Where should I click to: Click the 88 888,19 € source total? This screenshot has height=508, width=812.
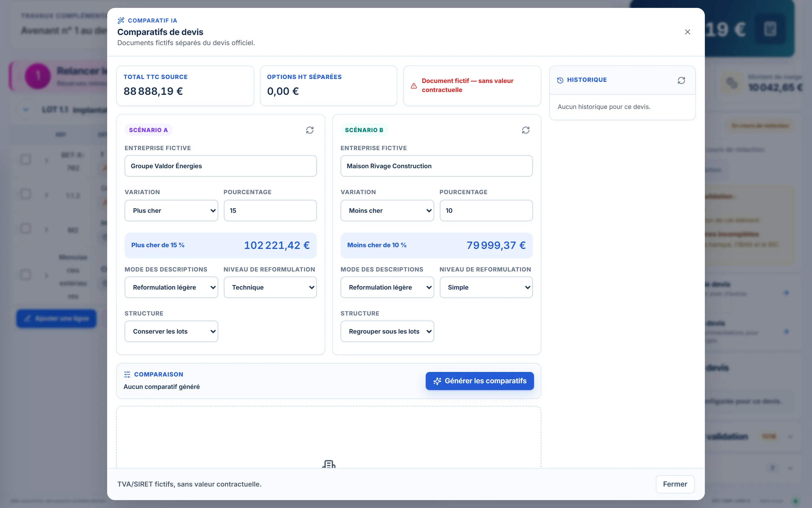tap(153, 91)
